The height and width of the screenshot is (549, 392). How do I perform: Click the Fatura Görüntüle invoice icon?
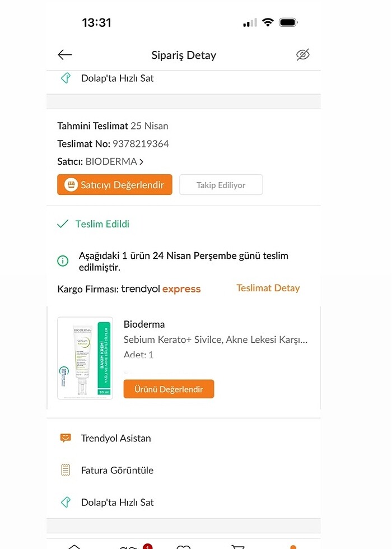pyautogui.click(x=66, y=470)
